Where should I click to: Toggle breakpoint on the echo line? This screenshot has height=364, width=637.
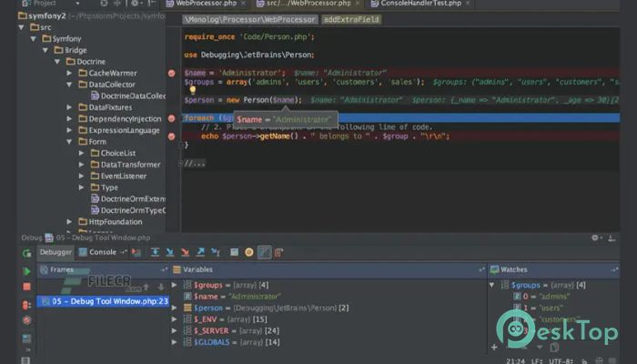(171, 136)
